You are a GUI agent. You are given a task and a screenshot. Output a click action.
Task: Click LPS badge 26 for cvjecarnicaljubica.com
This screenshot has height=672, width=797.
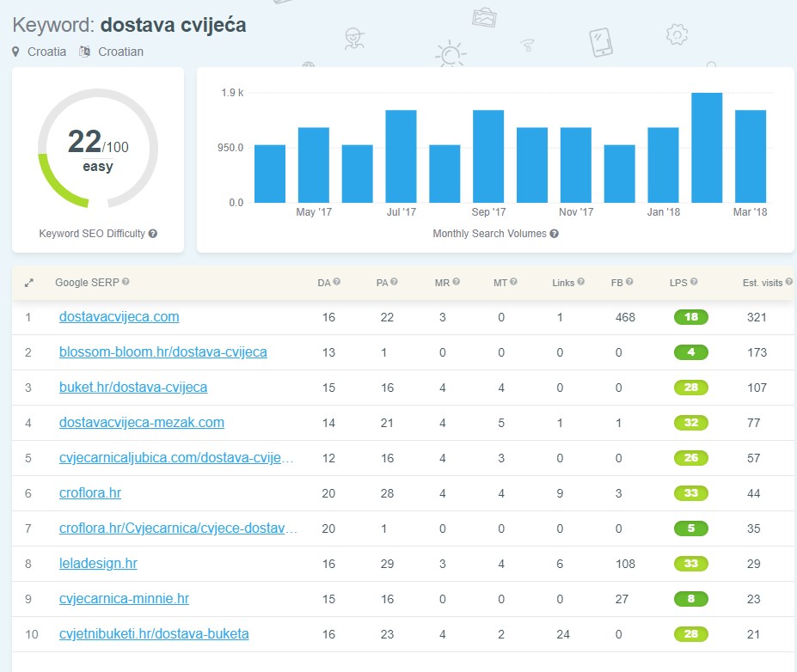click(690, 458)
